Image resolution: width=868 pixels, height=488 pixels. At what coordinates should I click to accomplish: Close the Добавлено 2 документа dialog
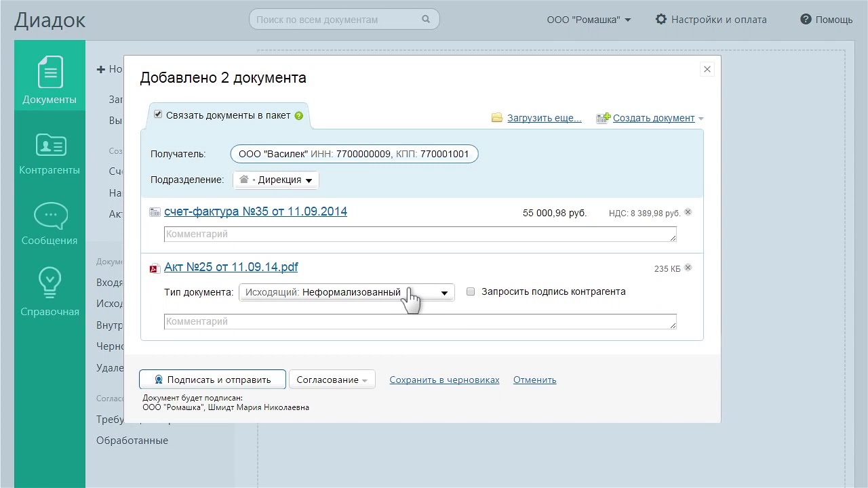[707, 69]
